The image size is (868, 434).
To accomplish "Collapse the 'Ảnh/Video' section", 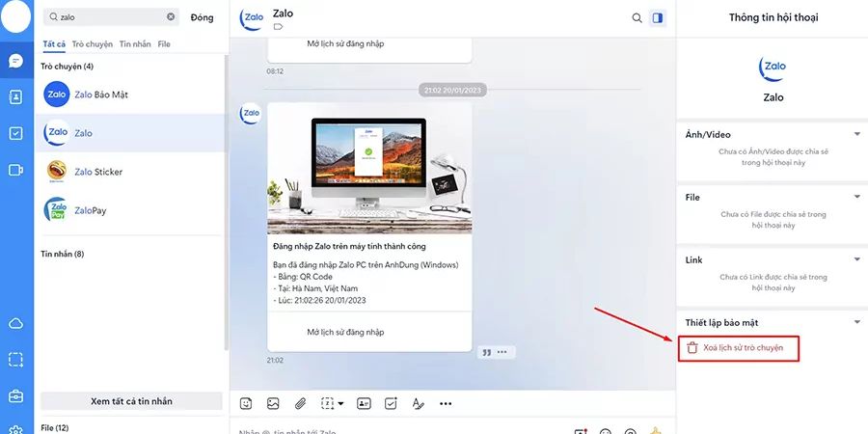I will 857,134.
